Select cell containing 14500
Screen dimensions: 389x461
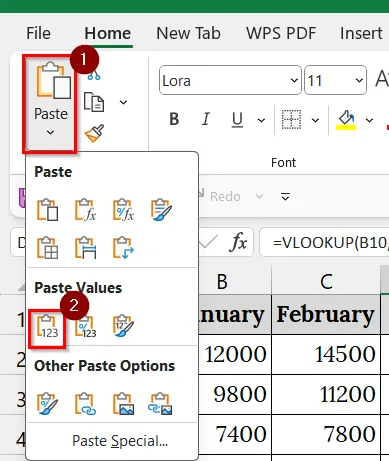tap(326, 354)
